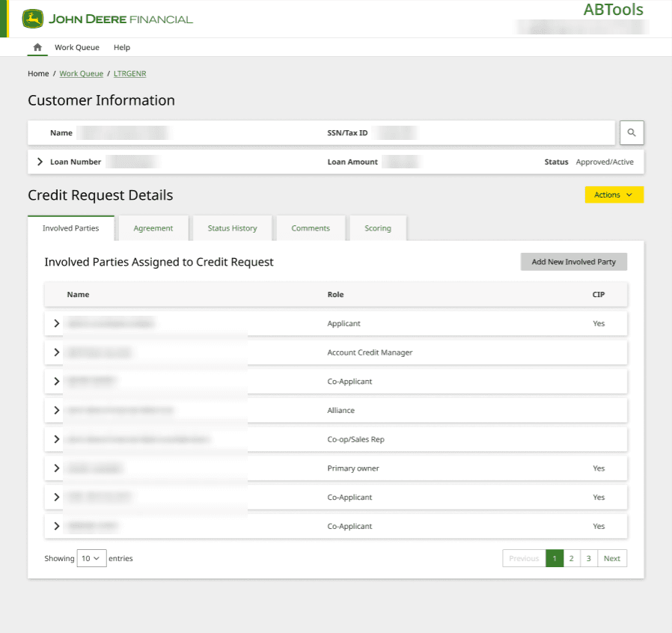672x633 pixels.
Task: Click the Co-op/Sales Rep role cell
Action: click(x=355, y=439)
